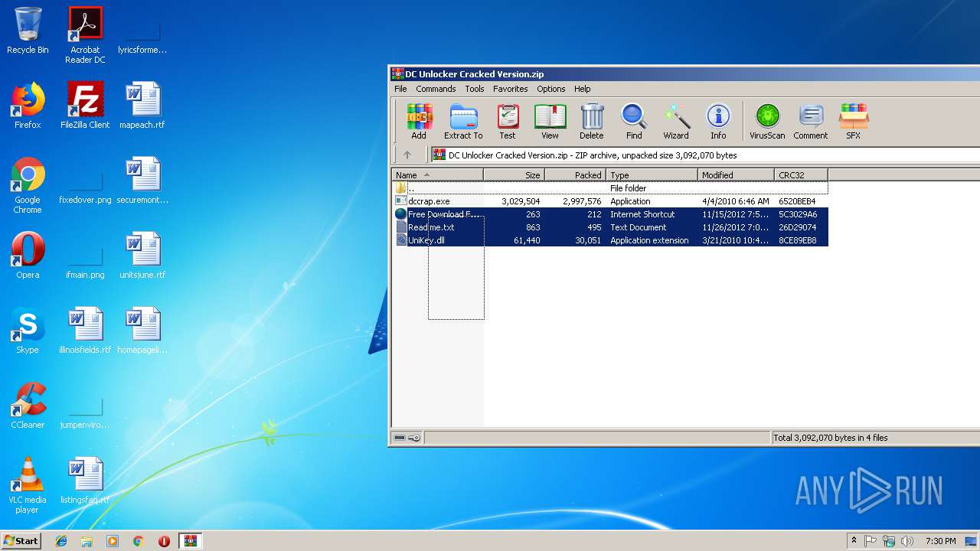The width and height of the screenshot is (980, 551).
Task: Open the File menu
Action: [400, 89]
